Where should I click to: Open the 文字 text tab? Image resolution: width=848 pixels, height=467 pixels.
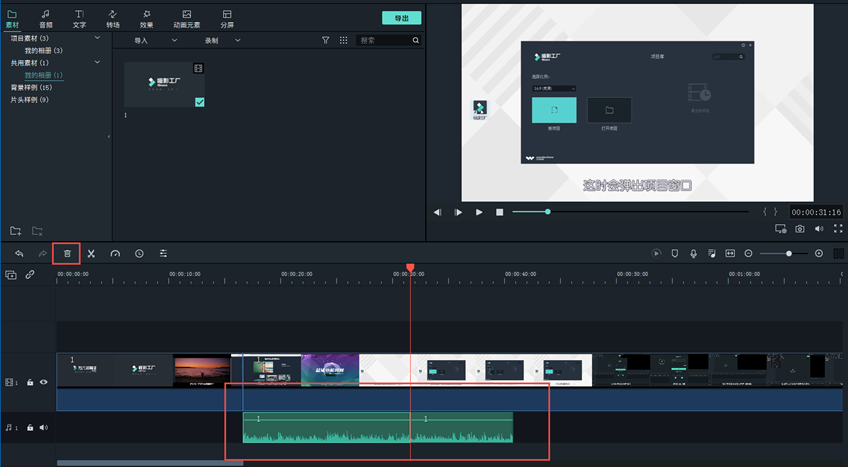pos(79,18)
